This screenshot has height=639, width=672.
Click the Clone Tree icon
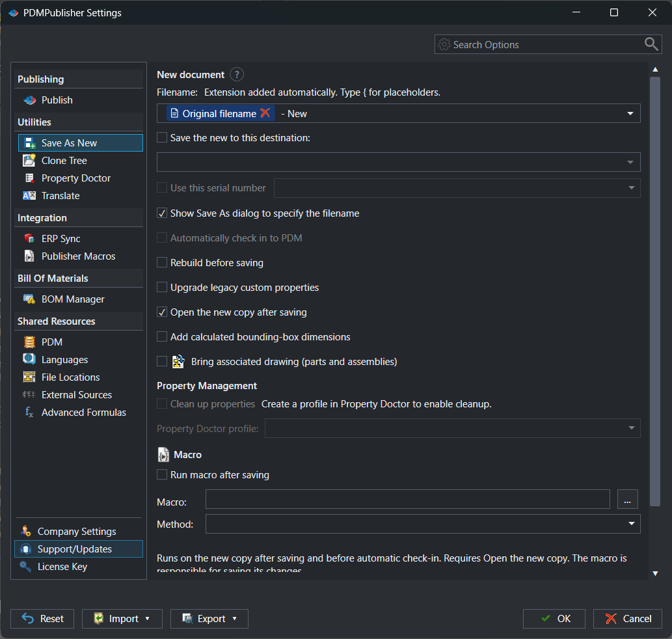point(29,161)
